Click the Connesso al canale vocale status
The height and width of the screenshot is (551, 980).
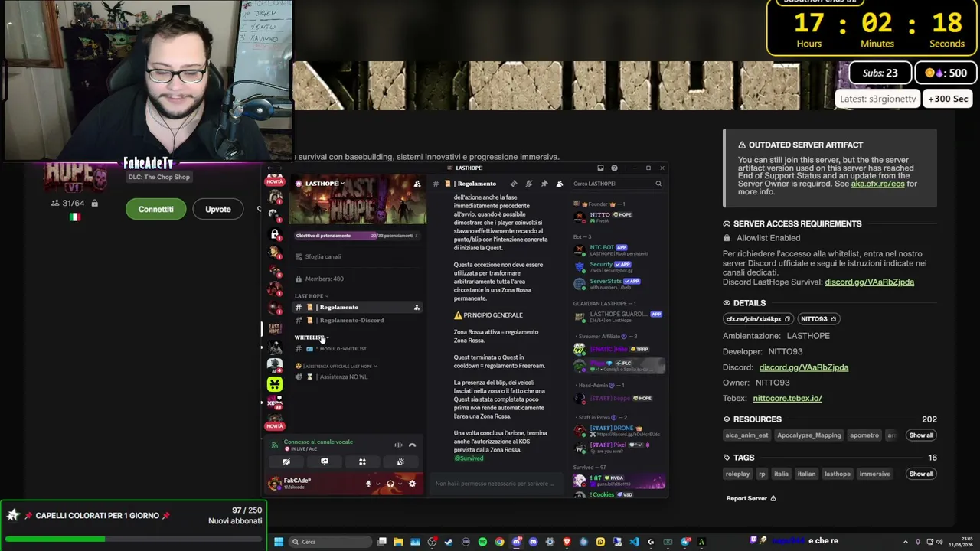[x=318, y=442]
